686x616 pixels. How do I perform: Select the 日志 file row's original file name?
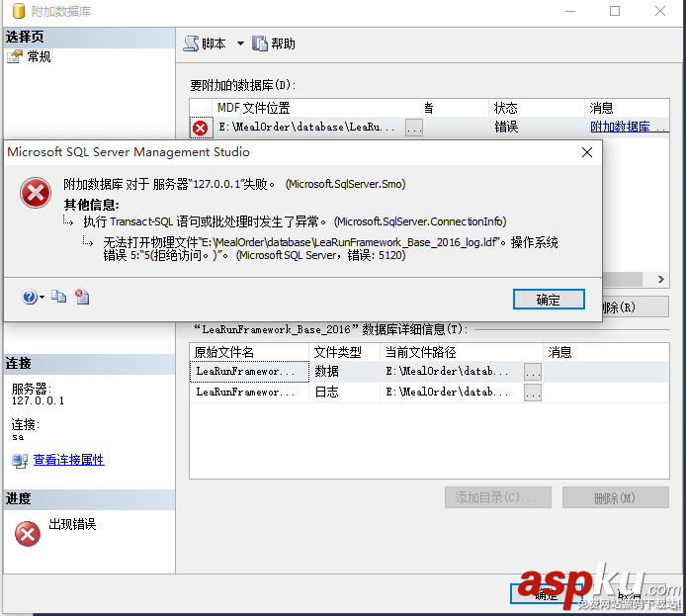coord(249,392)
